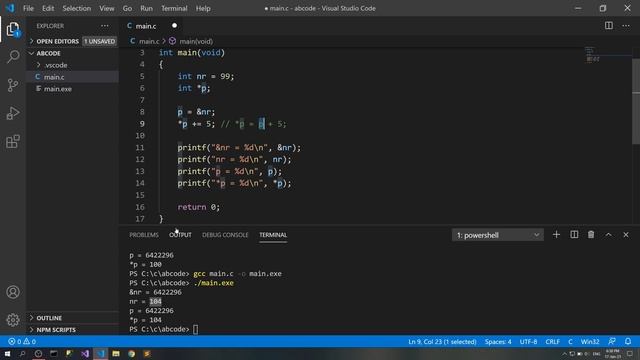Click the feedback icon in status bar
This screenshot has height=360, width=640.
coord(611,341)
